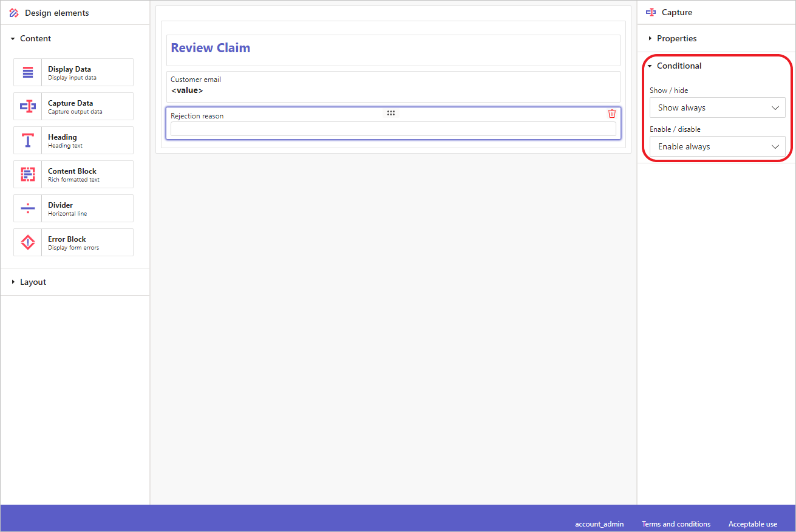The width and height of the screenshot is (796, 532).
Task: Click inside the Rejection reason input field
Action: [393, 129]
